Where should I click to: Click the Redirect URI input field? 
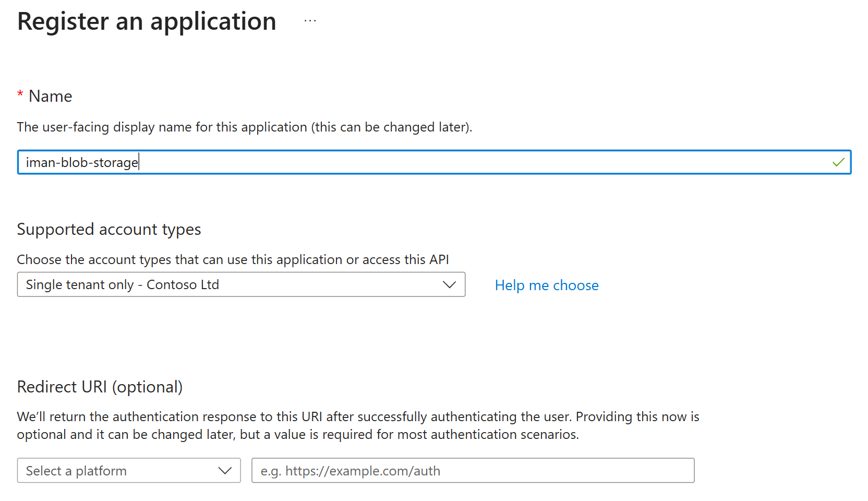(473, 471)
